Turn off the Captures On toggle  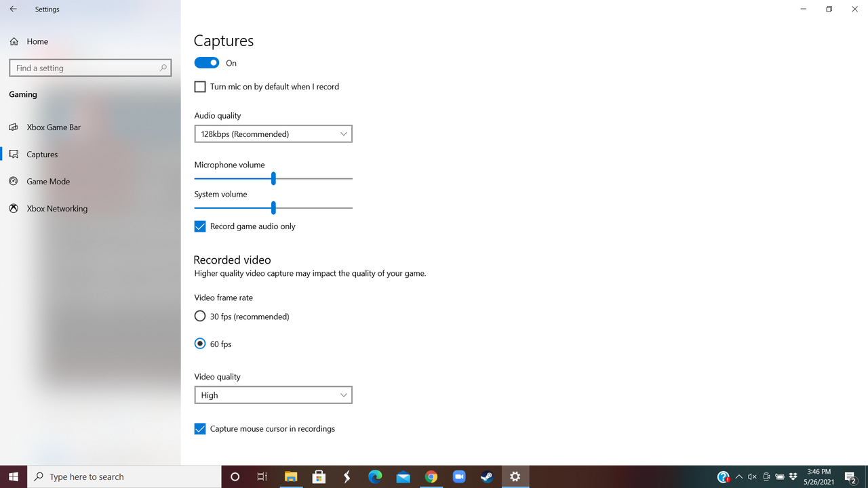[207, 63]
